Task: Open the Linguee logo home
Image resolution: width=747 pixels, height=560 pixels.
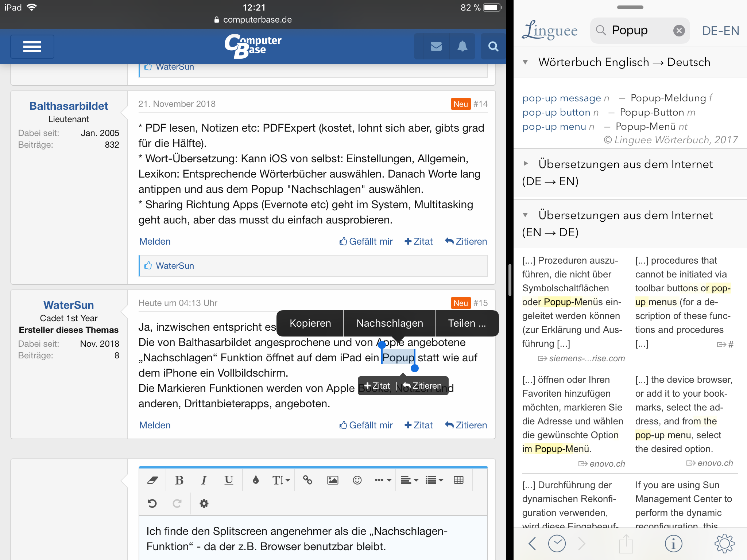Action: coord(550,30)
